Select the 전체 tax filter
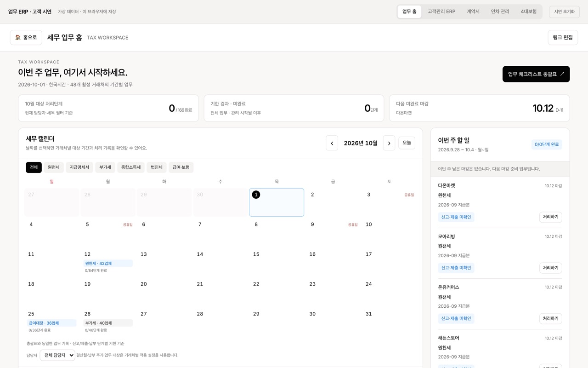Screen dimensions: 588x368 [34, 167]
